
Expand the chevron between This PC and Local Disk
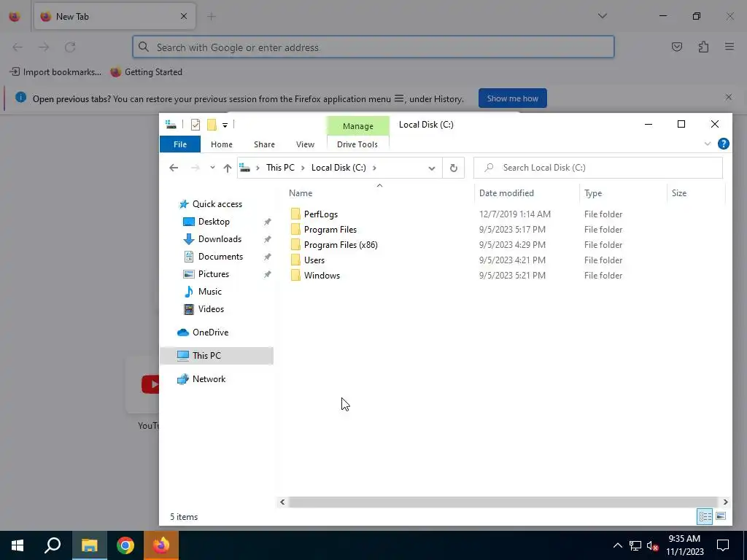click(303, 168)
